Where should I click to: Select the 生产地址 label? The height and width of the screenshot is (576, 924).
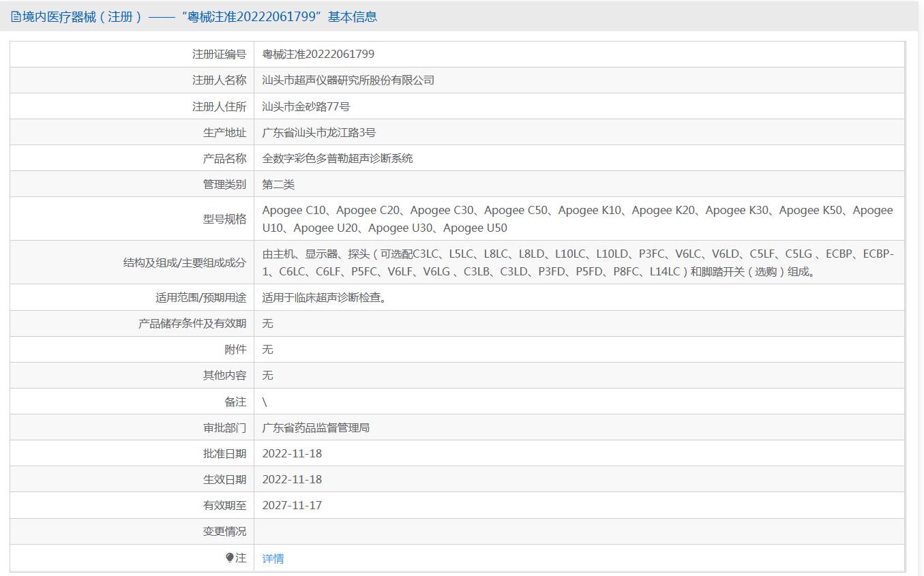[x=224, y=132]
